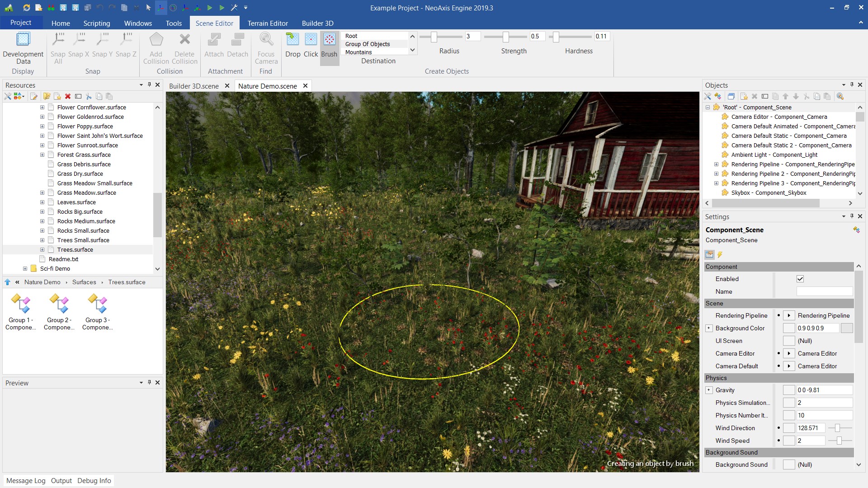Select the Drop creation mode

292,45
